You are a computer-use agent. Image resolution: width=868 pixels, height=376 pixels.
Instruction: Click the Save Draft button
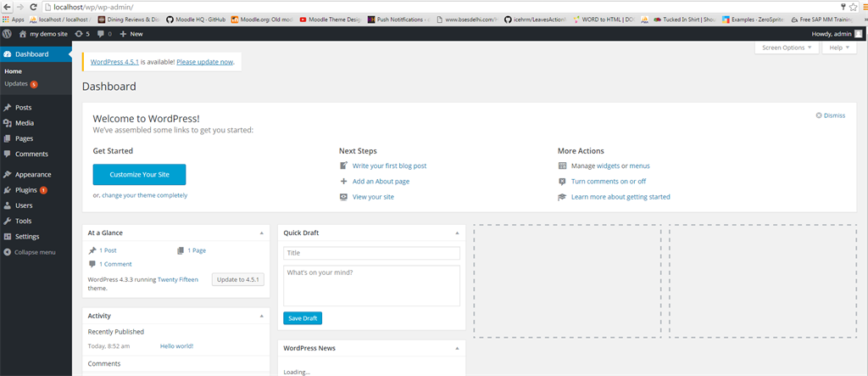[x=303, y=318]
